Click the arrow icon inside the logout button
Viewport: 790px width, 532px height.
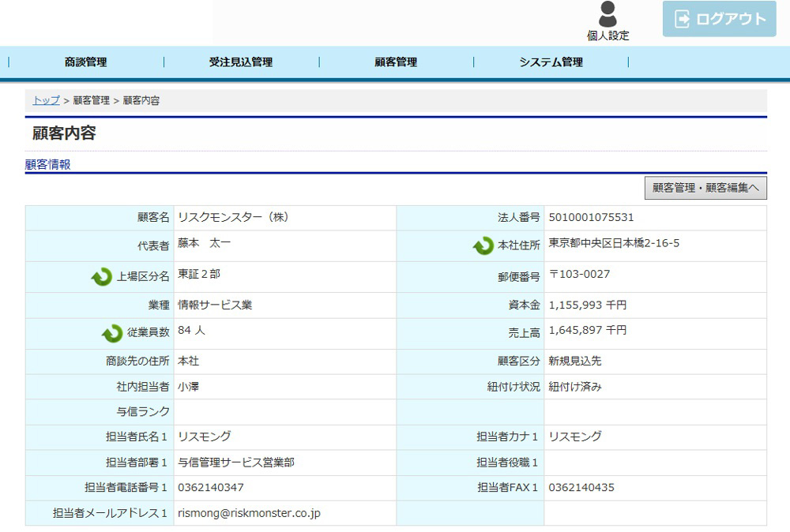(682, 19)
